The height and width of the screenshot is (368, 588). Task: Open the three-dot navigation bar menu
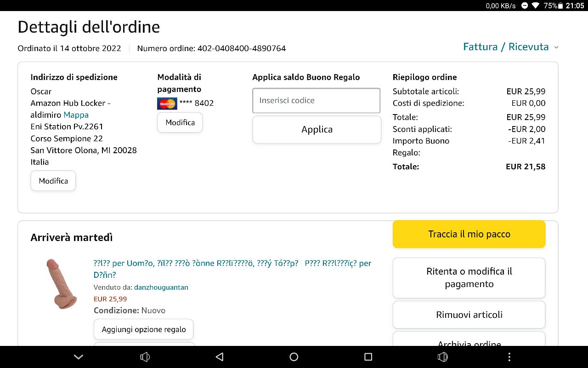[x=509, y=357]
